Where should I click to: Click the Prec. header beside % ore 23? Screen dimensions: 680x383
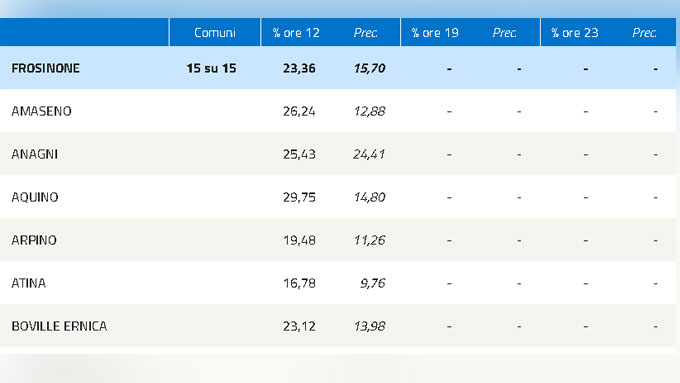click(x=644, y=33)
